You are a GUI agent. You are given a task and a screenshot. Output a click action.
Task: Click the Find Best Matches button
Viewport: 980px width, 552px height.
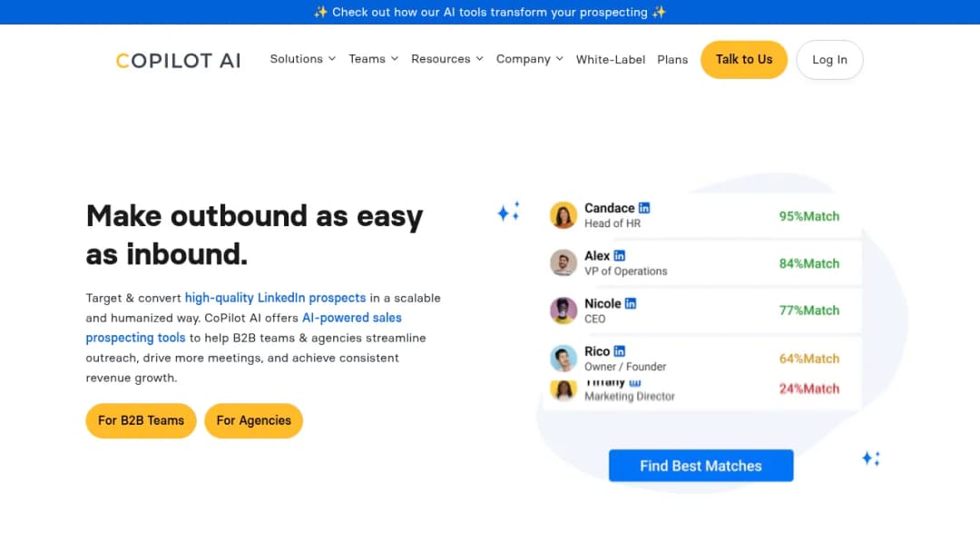coord(701,466)
